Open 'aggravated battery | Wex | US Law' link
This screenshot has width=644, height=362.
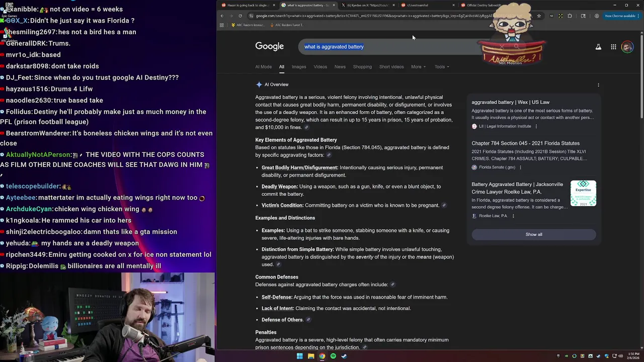[x=510, y=102]
